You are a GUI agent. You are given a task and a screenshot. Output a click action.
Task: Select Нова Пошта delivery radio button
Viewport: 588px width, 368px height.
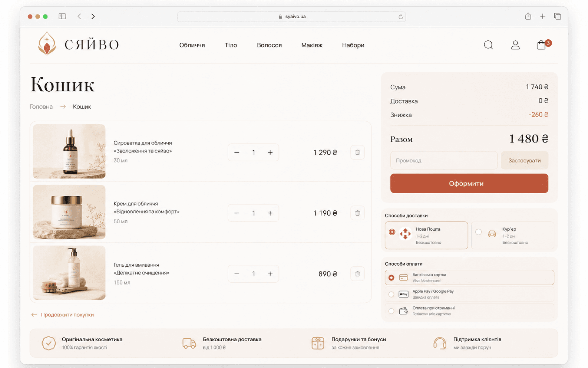392,232
